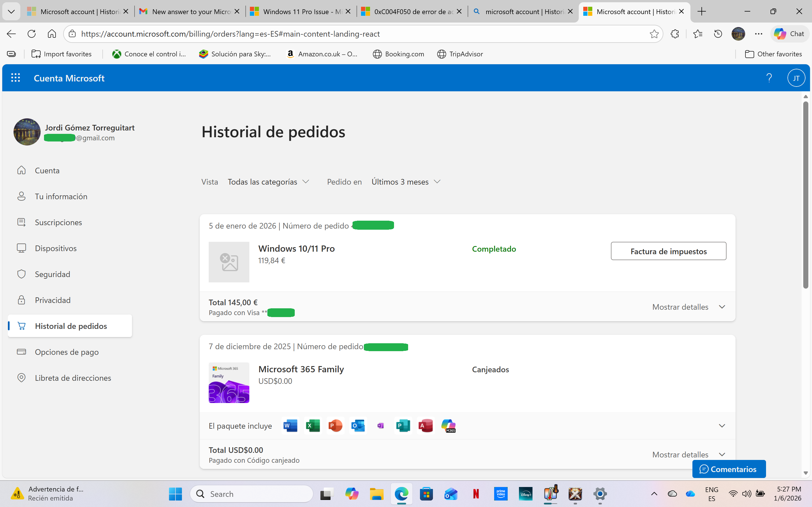Open Netflix from the taskbar
Viewport: 812px width, 507px height.
coord(476,494)
